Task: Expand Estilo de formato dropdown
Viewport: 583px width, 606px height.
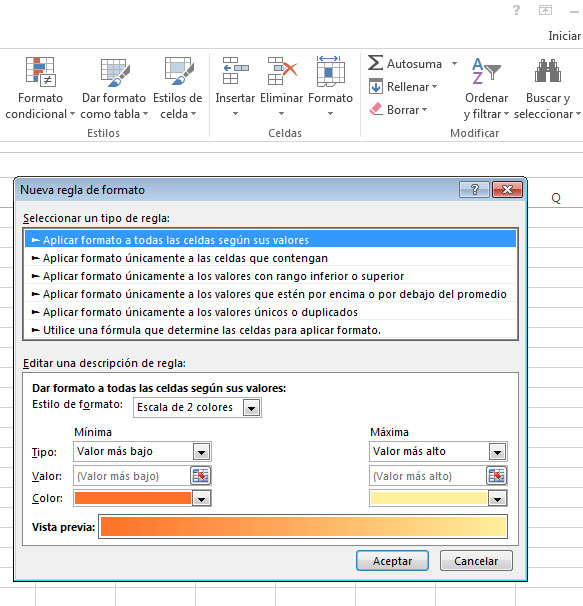Action: point(252,408)
